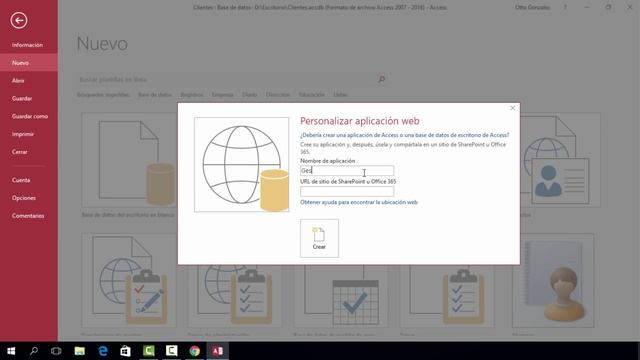Viewport: 640px width, 360px height.
Task: Click the SharePoint URL input field
Action: 347,191
